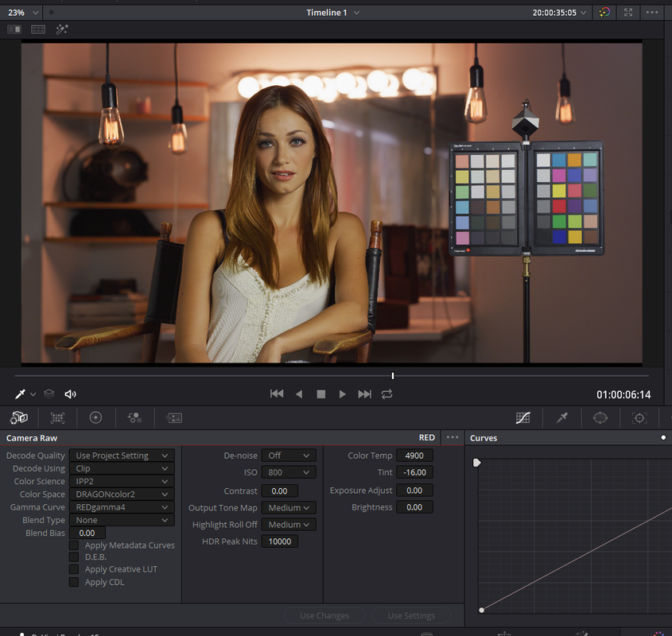
Task: Open the Color Wheels palette icon
Action: point(95,417)
